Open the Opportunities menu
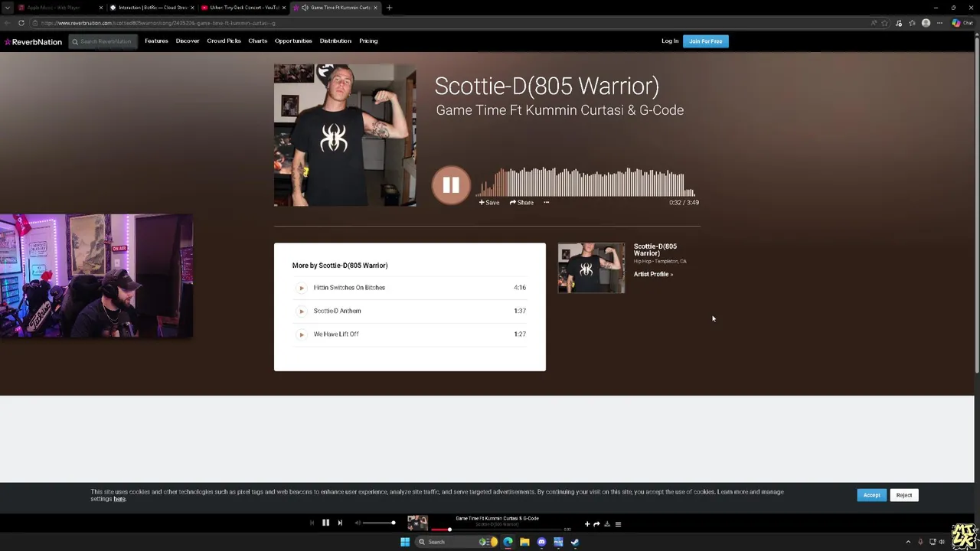980x551 pixels. tap(293, 41)
